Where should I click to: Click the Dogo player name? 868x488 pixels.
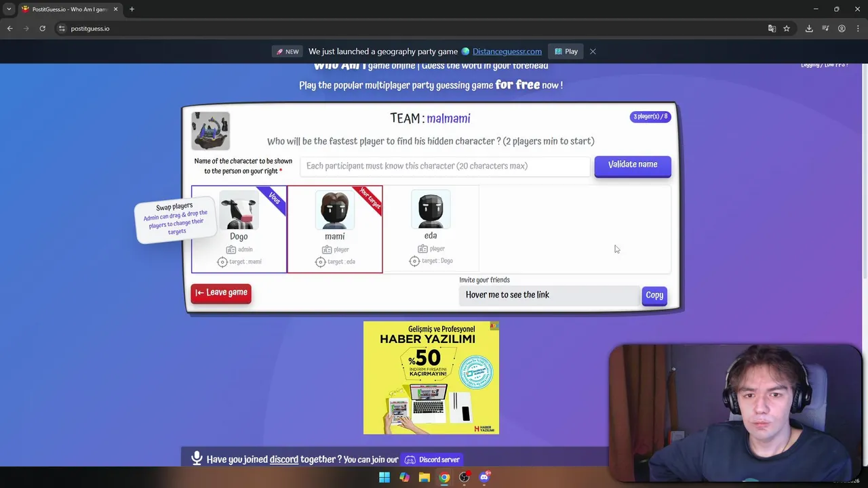pos(239,237)
